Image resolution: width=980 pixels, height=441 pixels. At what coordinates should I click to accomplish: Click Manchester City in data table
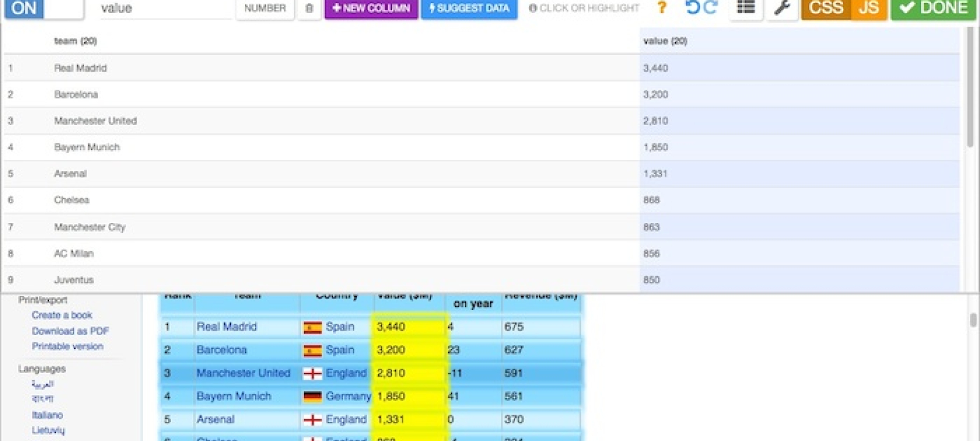pyautogui.click(x=90, y=227)
